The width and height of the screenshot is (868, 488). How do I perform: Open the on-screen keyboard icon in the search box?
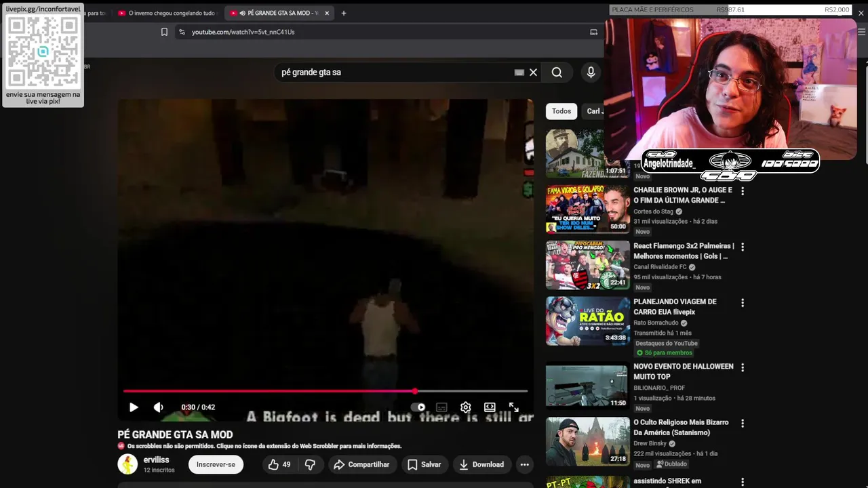[519, 73]
